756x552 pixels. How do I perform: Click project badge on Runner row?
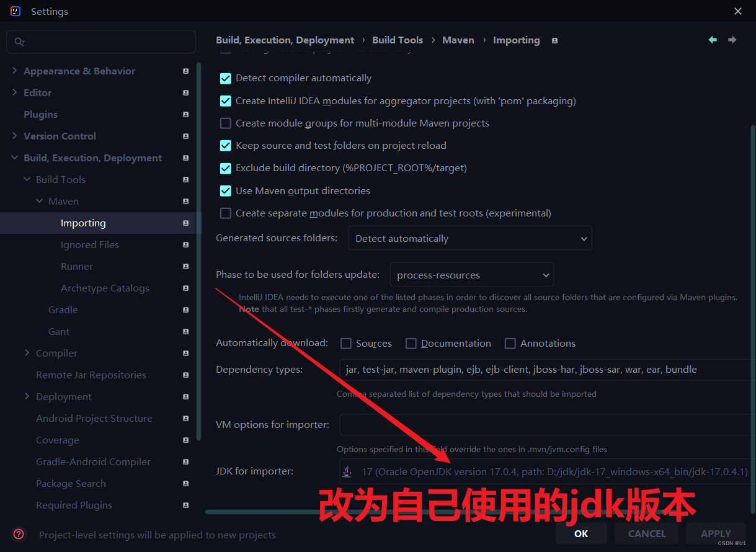(x=185, y=267)
